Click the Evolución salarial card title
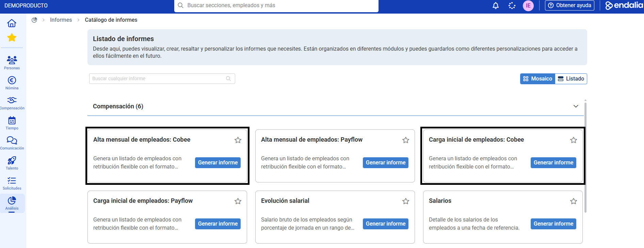The image size is (644, 248). (x=285, y=201)
